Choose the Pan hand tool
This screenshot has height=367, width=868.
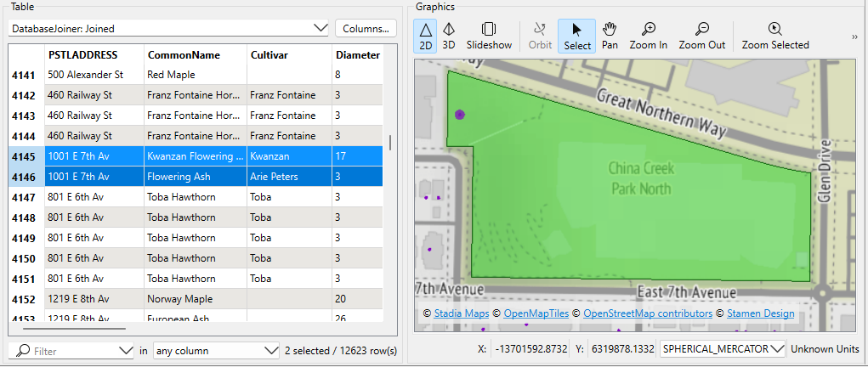click(610, 37)
